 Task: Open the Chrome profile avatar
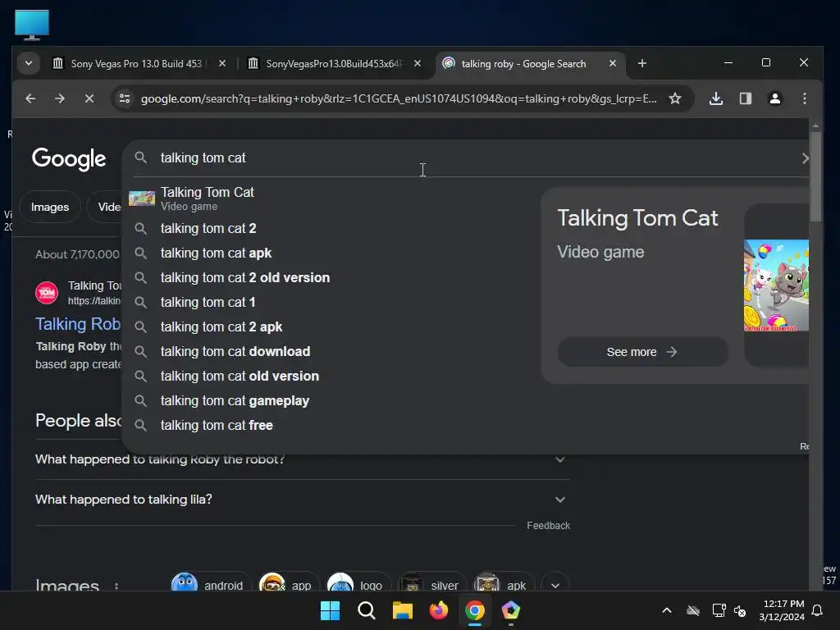click(774, 98)
